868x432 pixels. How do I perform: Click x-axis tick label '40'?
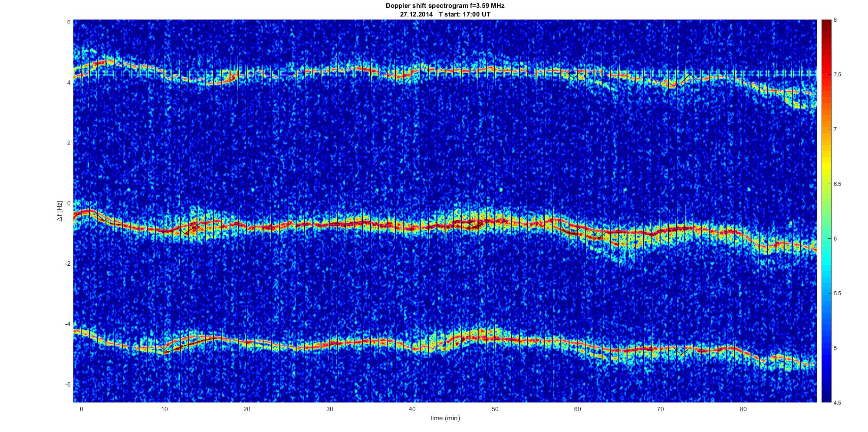pos(412,409)
